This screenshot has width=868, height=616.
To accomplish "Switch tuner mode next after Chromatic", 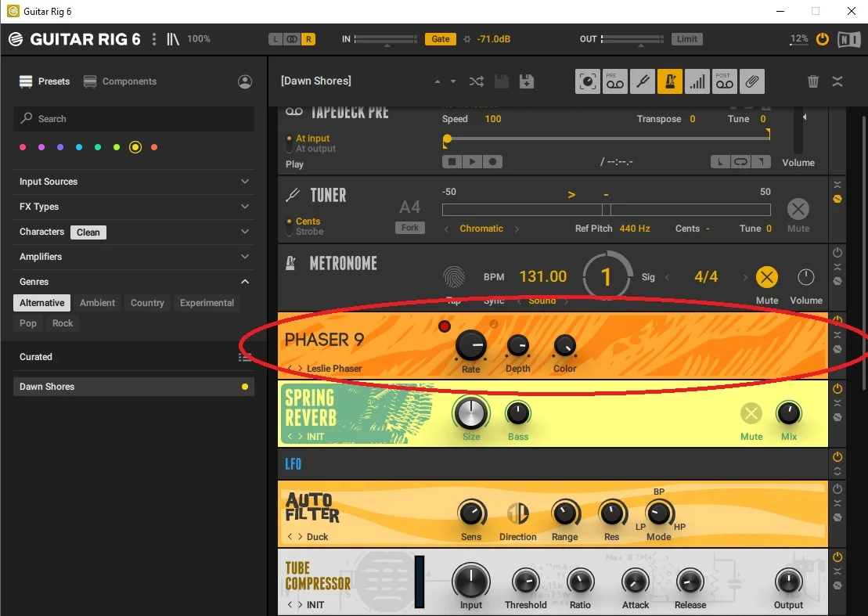I will click(517, 229).
